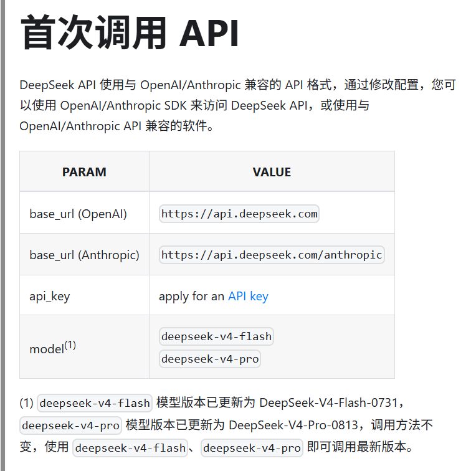Click the base_url (OpenAI) cell
This screenshot has height=471, width=476.
84,214
